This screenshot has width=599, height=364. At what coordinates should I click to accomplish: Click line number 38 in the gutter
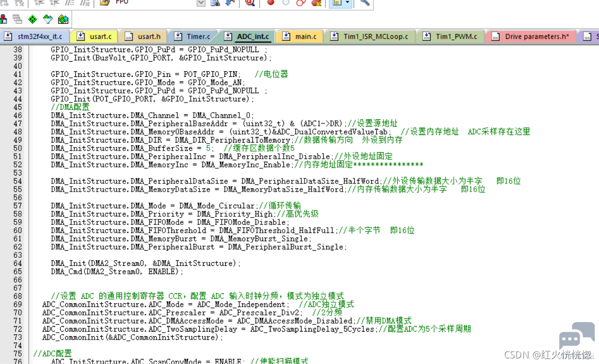click(x=18, y=50)
